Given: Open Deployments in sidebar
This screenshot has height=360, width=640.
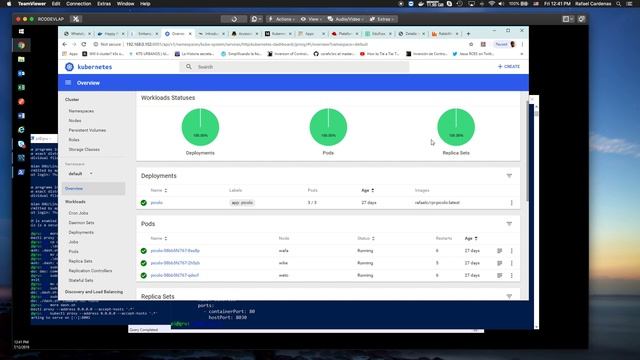Looking at the screenshot, I should (81, 232).
